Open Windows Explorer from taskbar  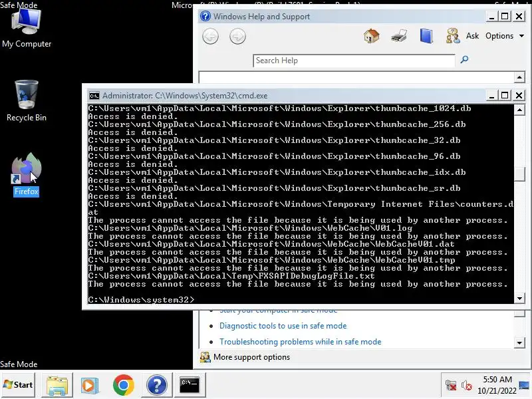(x=57, y=385)
